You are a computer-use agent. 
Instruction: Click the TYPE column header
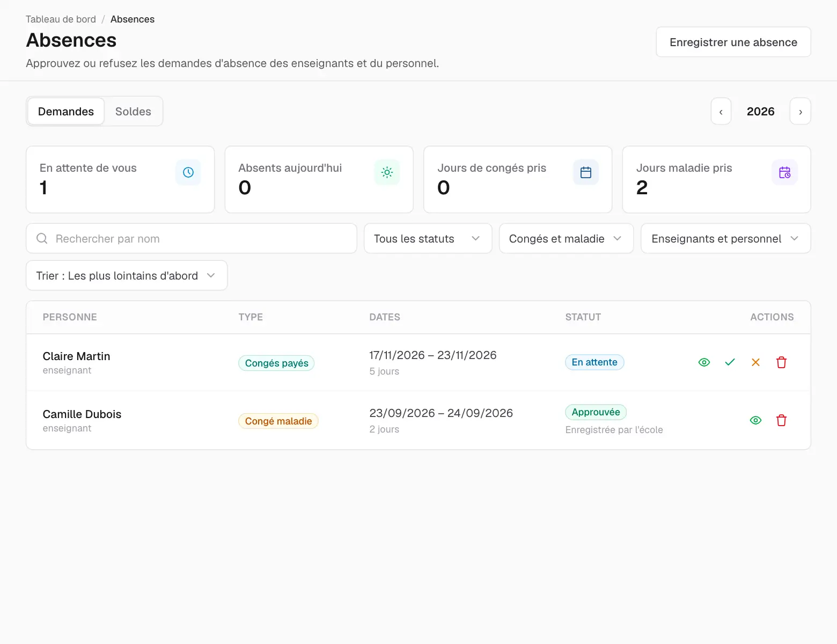[251, 317]
